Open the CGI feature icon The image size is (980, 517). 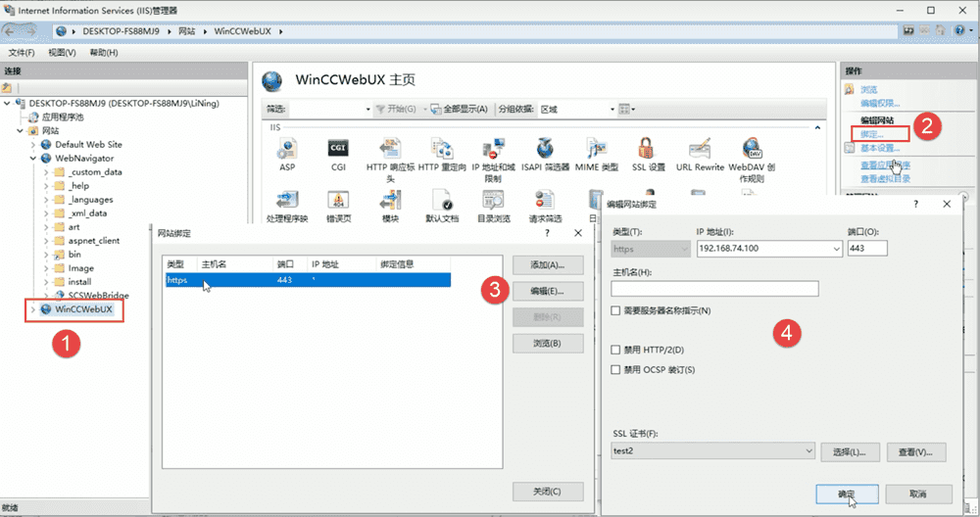[338, 149]
